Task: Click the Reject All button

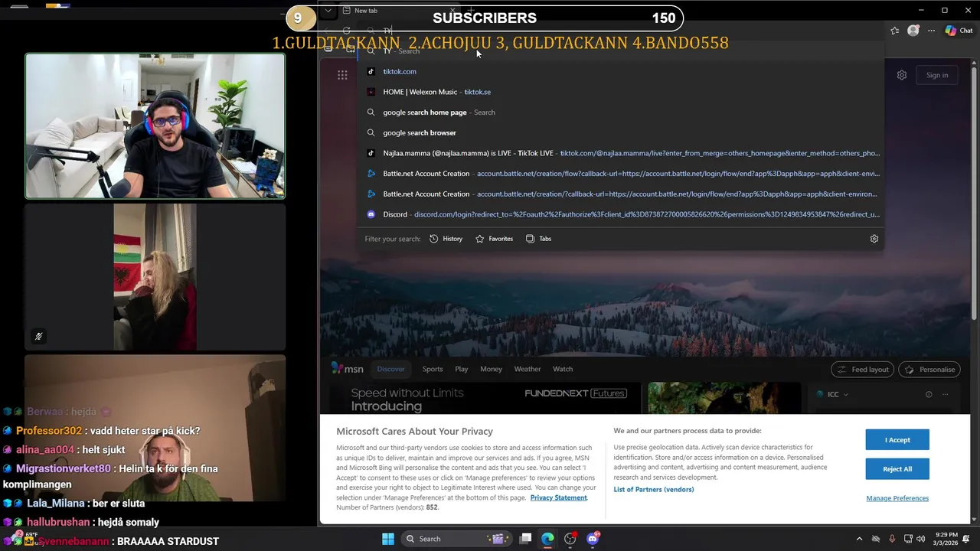Action: point(897,468)
